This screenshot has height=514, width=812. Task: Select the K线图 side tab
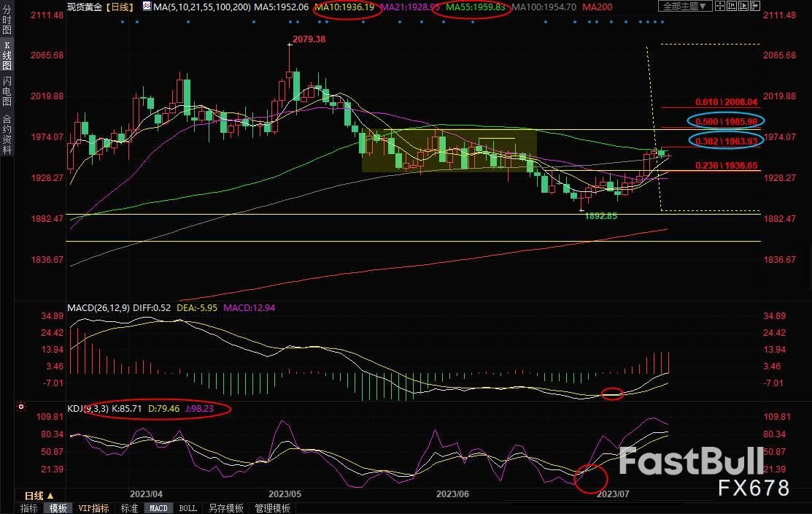coord(7,60)
